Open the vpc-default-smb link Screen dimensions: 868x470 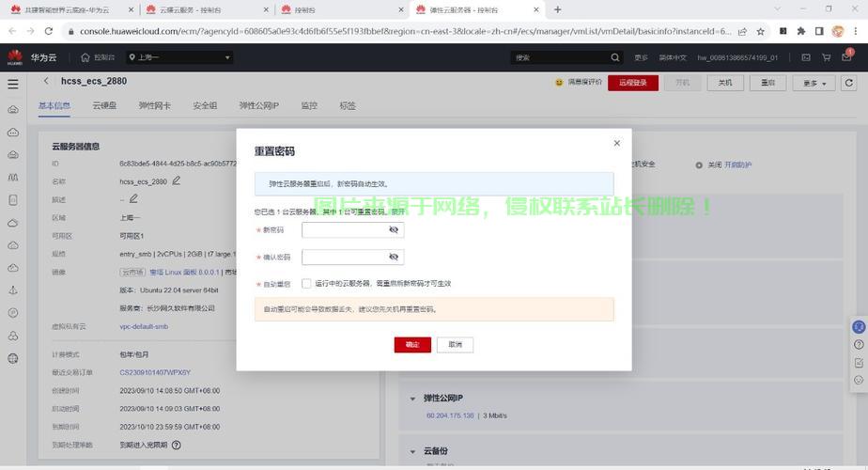[144, 326]
